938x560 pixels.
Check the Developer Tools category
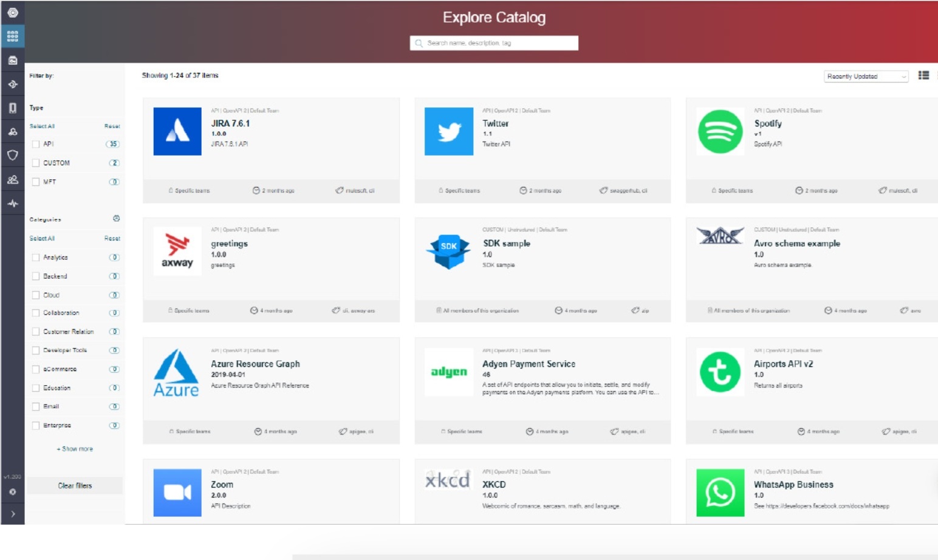click(36, 350)
